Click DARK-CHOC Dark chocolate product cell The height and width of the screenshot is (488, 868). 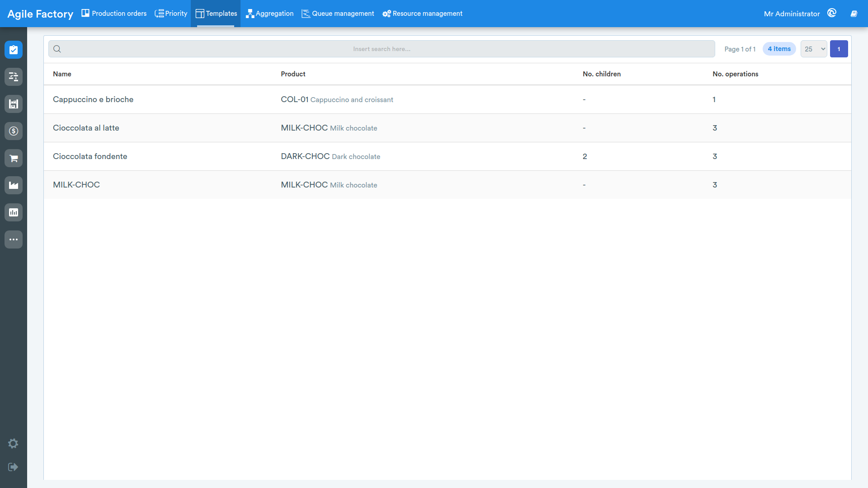click(x=330, y=156)
